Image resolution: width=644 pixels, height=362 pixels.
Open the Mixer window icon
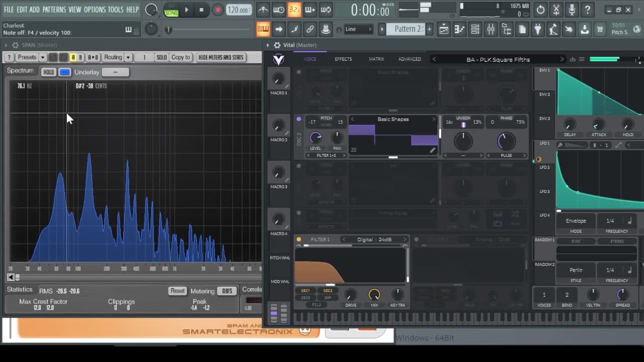point(491,29)
